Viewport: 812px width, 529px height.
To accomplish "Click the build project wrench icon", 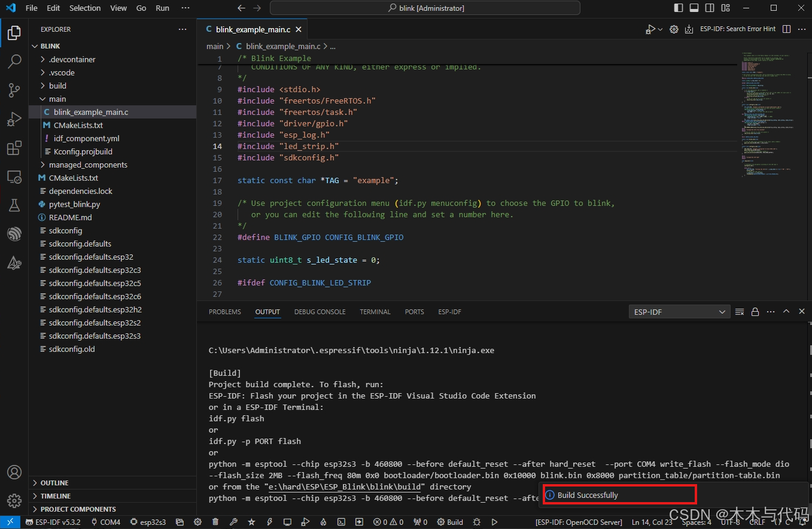I will point(233,522).
